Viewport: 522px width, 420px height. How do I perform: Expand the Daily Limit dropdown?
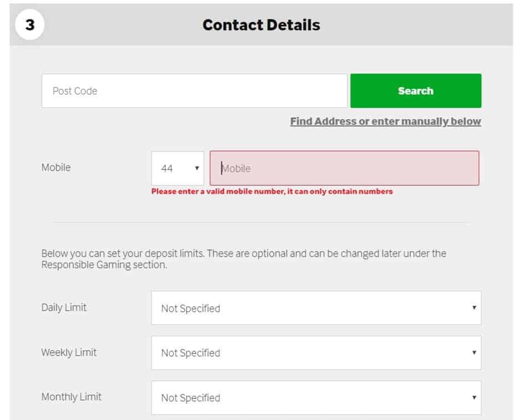317,308
